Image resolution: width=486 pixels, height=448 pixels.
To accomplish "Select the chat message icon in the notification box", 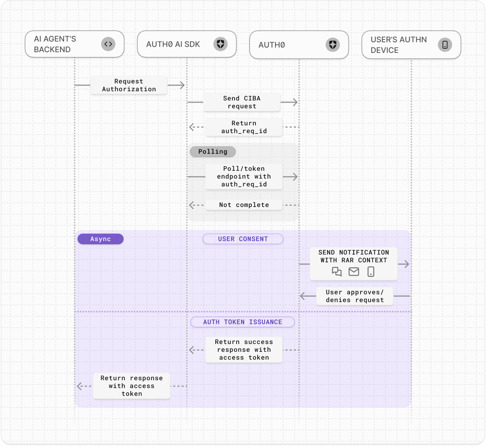I will [x=336, y=272].
